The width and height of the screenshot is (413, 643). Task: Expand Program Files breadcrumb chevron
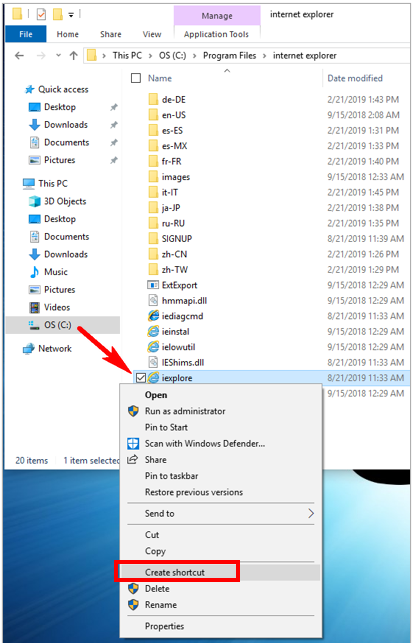[265, 56]
